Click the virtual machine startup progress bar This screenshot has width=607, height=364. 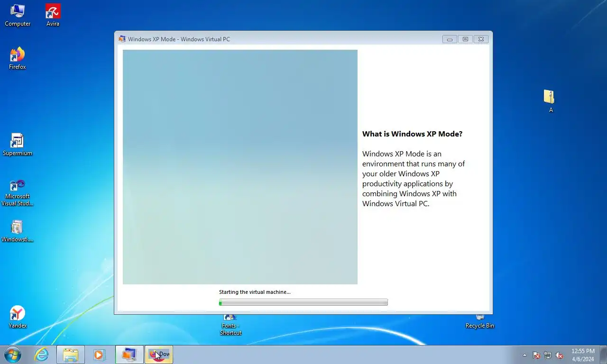point(303,302)
